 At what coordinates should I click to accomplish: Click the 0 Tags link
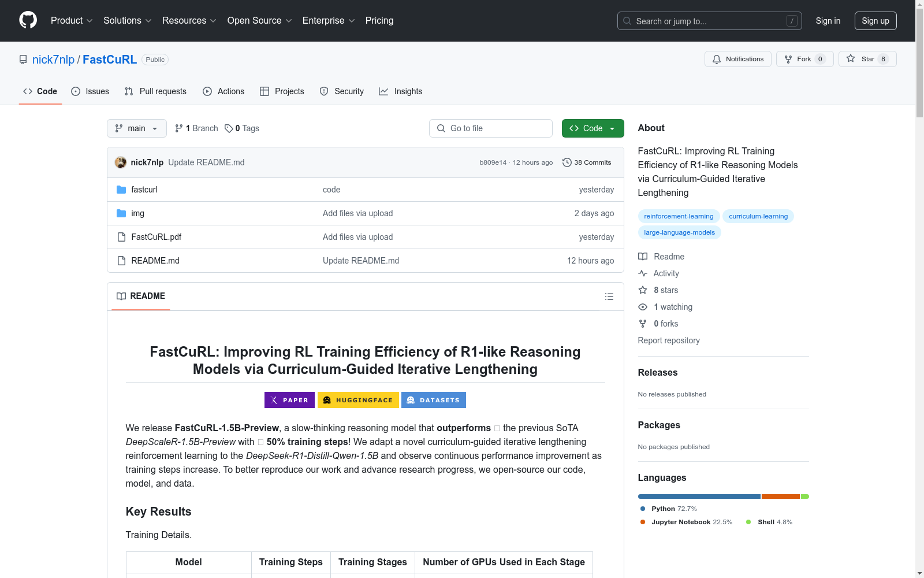242,128
